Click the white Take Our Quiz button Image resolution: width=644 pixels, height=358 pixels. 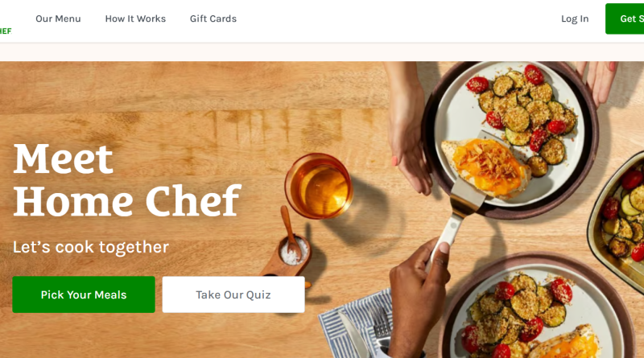click(x=233, y=294)
